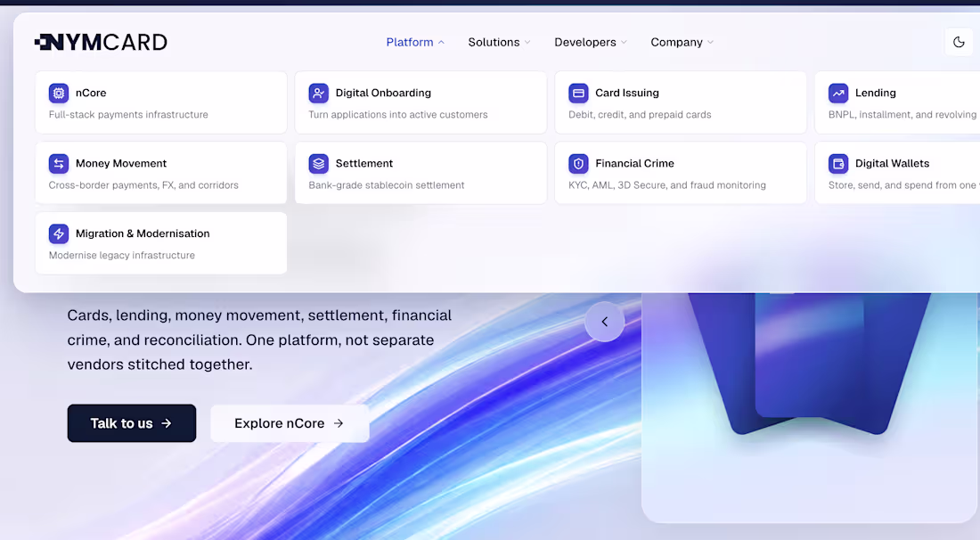This screenshot has height=540, width=980.
Task: Open the Digital Wallets menu entry title
Action: [x=893, y=163]
